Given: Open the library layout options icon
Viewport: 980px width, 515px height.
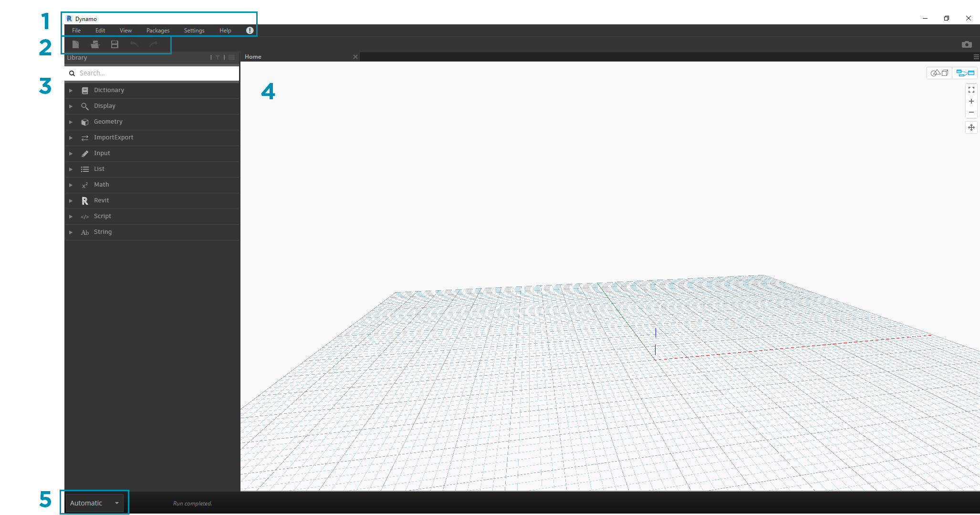Looking at the screenshot, I should coord(231,57).
